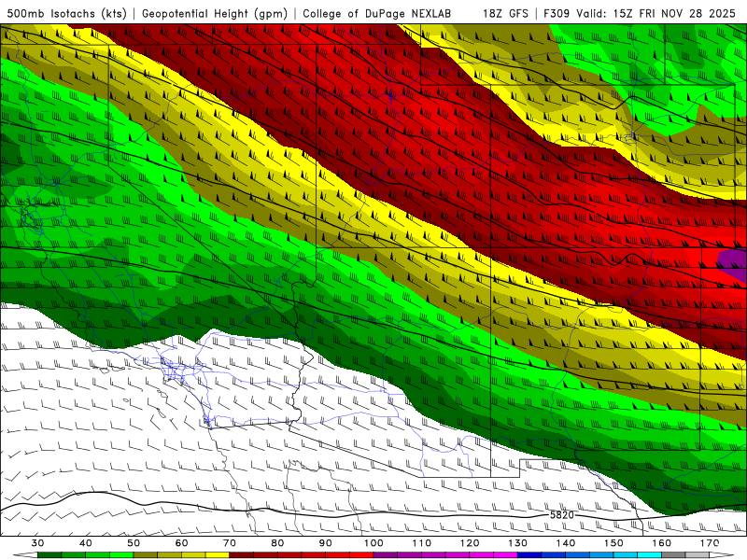
Task: Click the legend value 60
Action: [181, 543]
